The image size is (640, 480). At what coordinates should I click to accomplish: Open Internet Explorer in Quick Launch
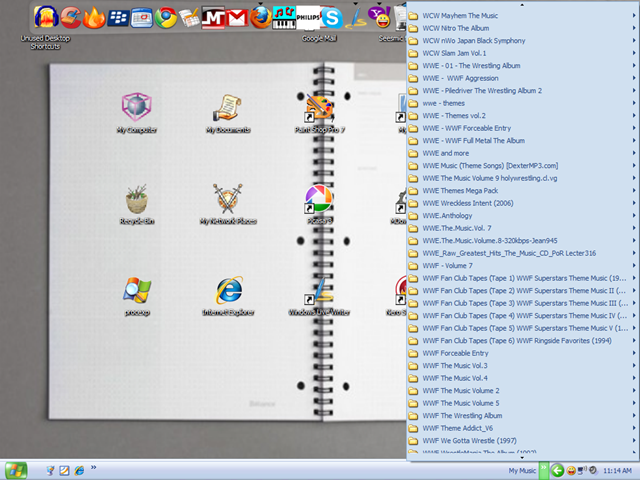point(79,471)
